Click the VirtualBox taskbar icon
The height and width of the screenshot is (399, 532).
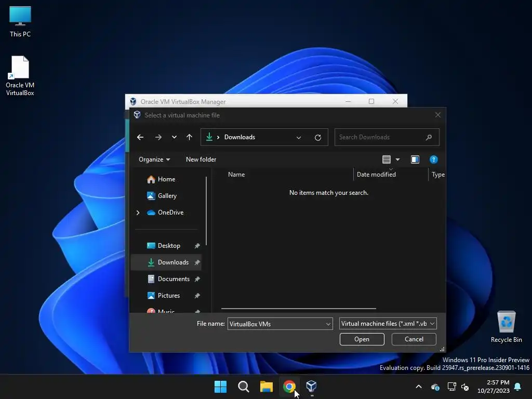click(x=312, y=387)
